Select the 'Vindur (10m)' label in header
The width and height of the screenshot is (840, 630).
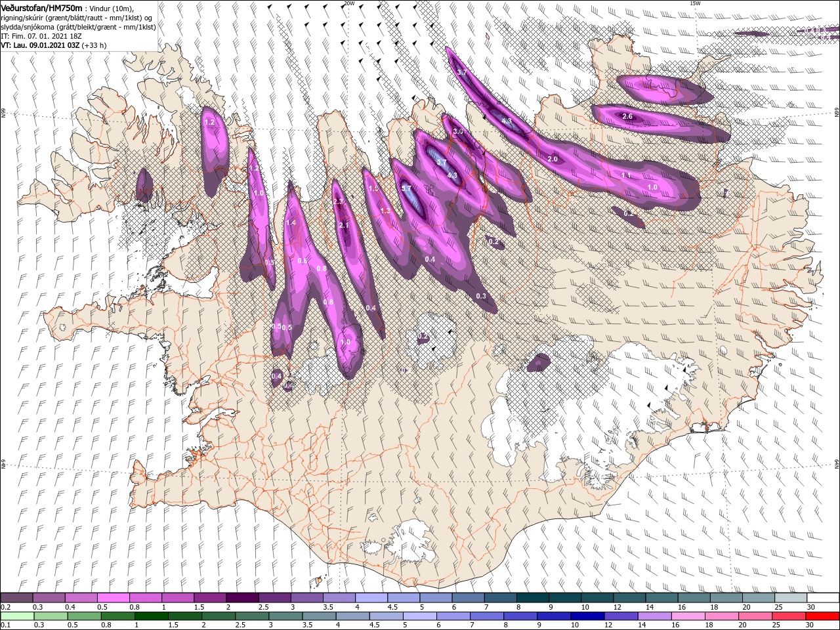click(112, 9)
